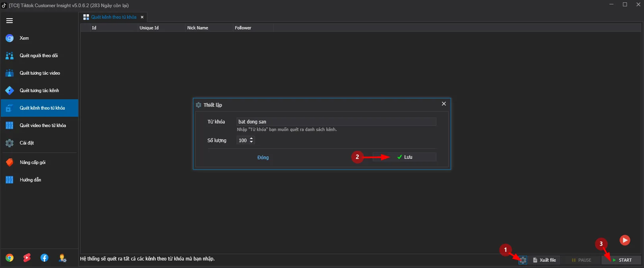Open Quét video theo từ khóa
Image resolution: width=644 pixels, height=268 pixels.
pos(39,125)
